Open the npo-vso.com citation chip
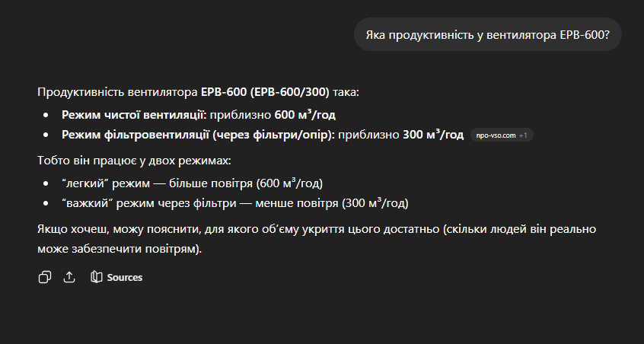Viewport: 644px width, 344px height. (496, 135)
